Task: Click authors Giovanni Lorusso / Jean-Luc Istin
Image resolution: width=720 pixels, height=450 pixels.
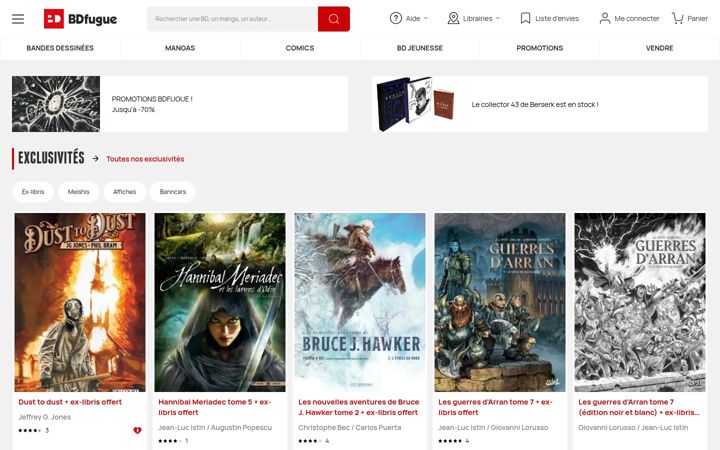Action: coord(633,428)
